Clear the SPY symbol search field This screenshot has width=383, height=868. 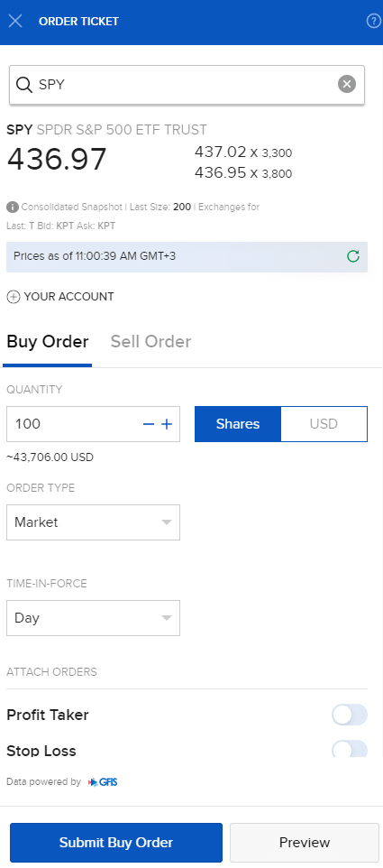[347, 84]
